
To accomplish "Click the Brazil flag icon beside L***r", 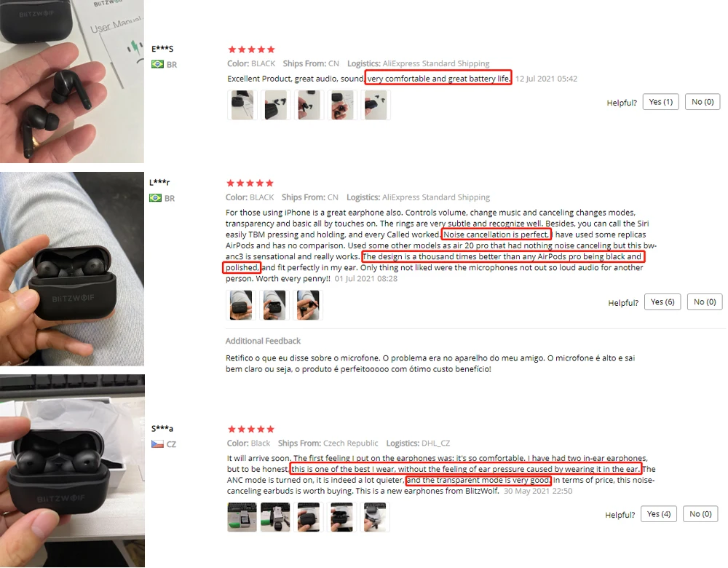I will point(155,198).
